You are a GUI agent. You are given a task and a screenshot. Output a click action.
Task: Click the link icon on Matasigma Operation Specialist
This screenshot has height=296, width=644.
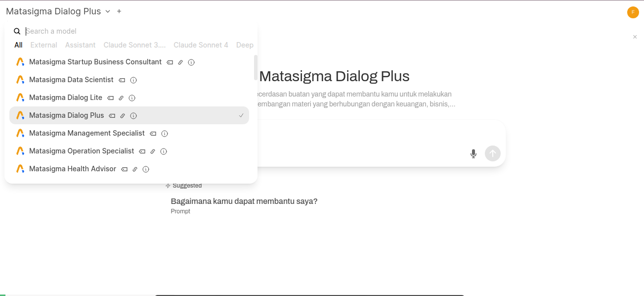click(x=152, y=151)
